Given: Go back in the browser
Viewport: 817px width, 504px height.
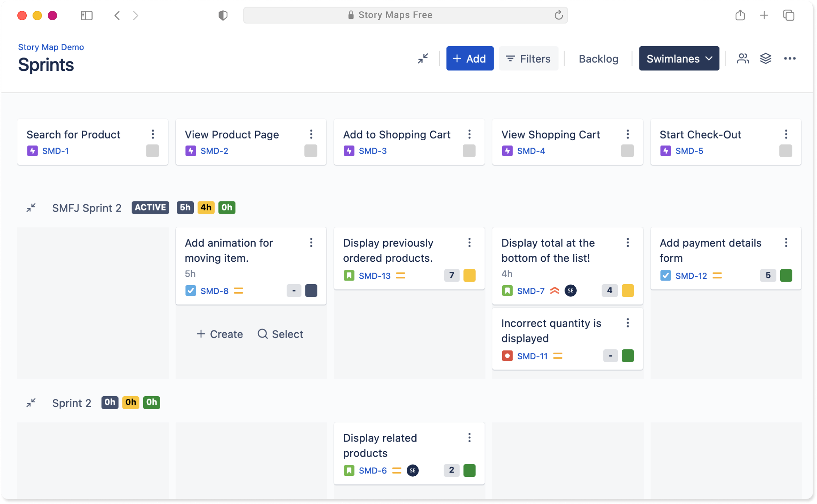Looking at the screenshot, I should point(117,15).
